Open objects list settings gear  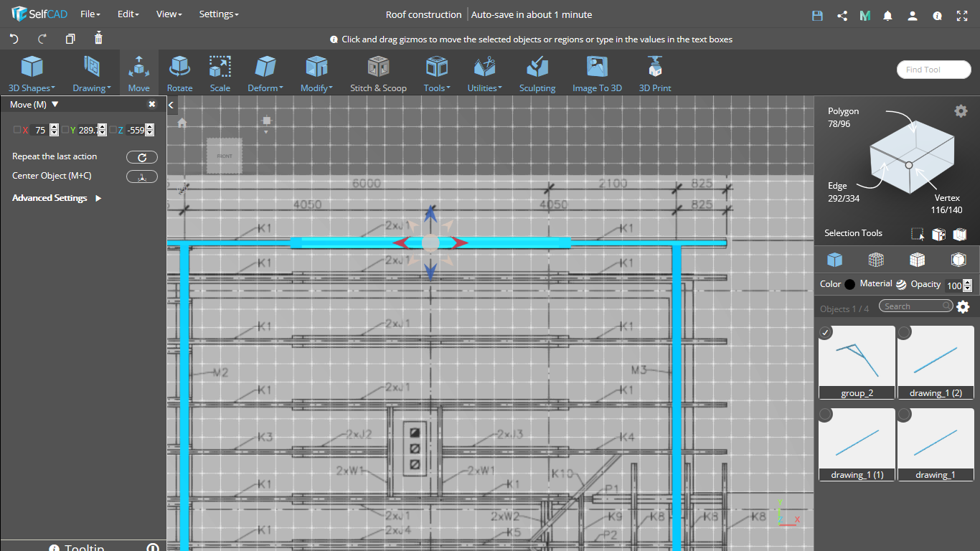963,307
